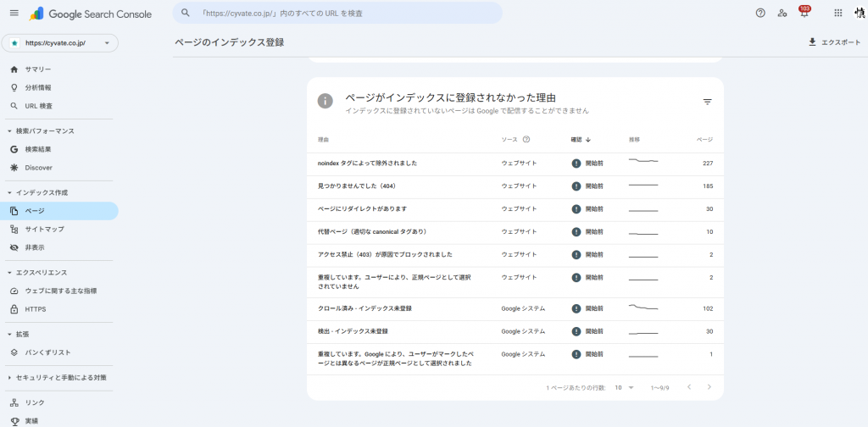Click the source column help icon
Screen dimensions: 868x427
tap(526, 140)
